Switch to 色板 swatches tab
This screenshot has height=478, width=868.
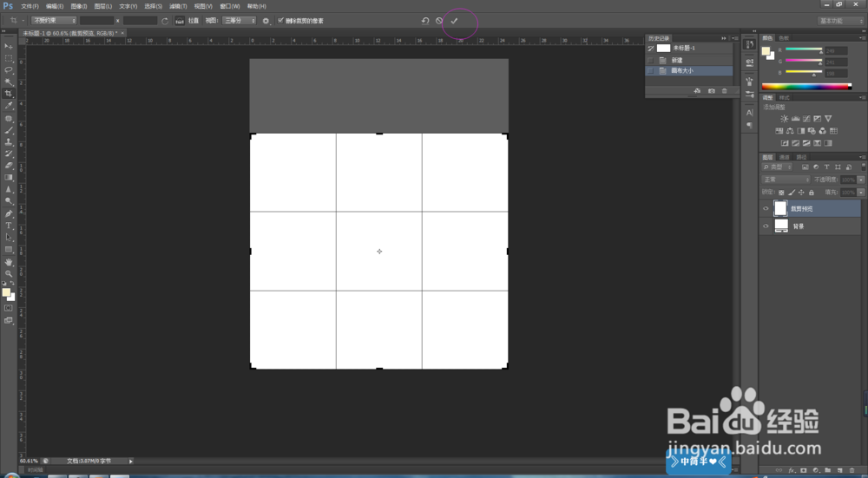(x=783, y=38)
